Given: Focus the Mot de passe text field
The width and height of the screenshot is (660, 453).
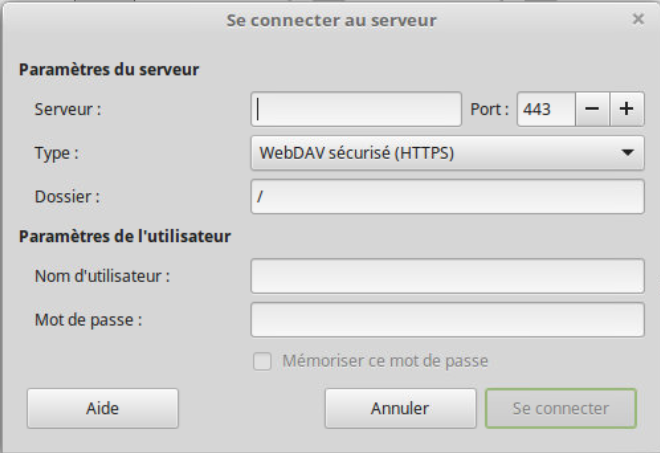Looking at the screenshot, I should coord(447,320).
